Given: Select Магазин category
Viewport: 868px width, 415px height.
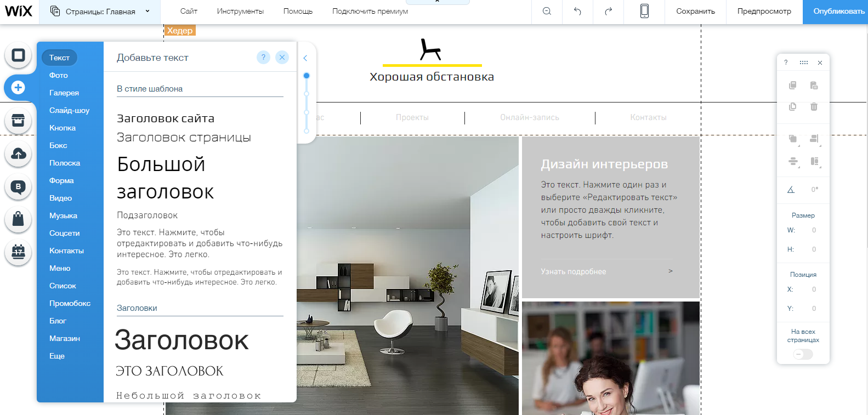Looking at the screenshot, I should pos(65,338).
